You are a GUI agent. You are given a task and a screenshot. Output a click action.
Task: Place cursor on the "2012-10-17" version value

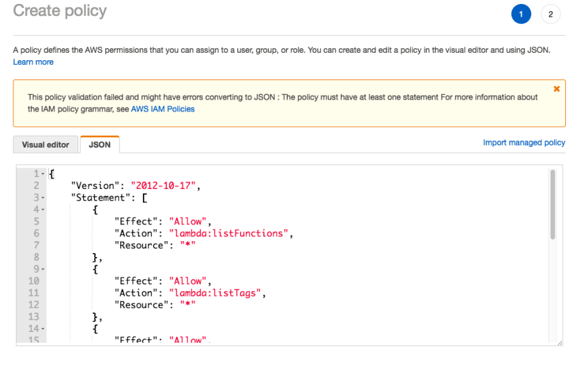tap(163, 186)
